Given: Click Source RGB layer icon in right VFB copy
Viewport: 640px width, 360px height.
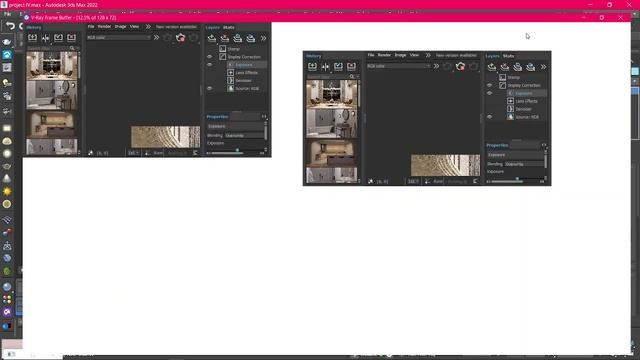Looking at the screenshot, I should [511, 117].
